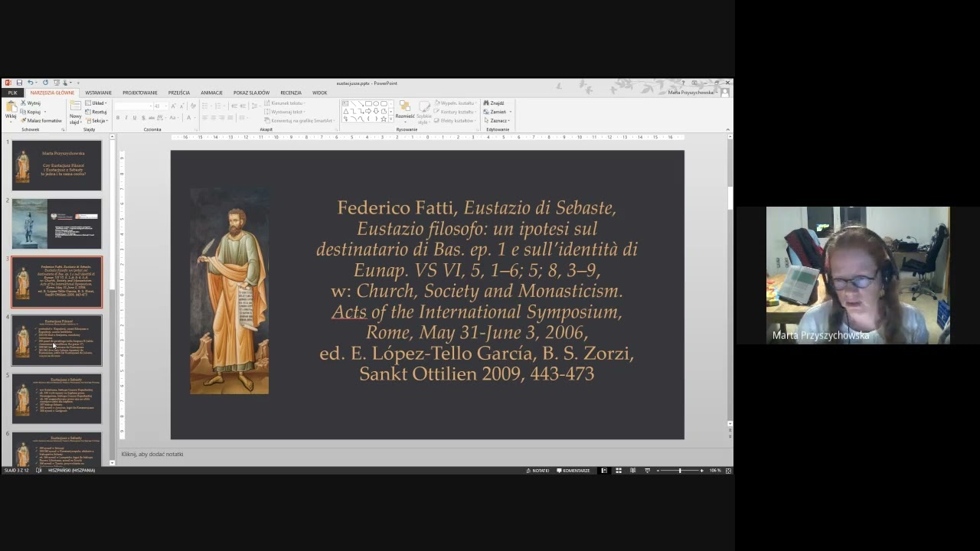The height and width of the screenshot is (551, 980).
Task: Switch to the POKAZ SLAJDÓW tab
Action: tap(252, 93)
